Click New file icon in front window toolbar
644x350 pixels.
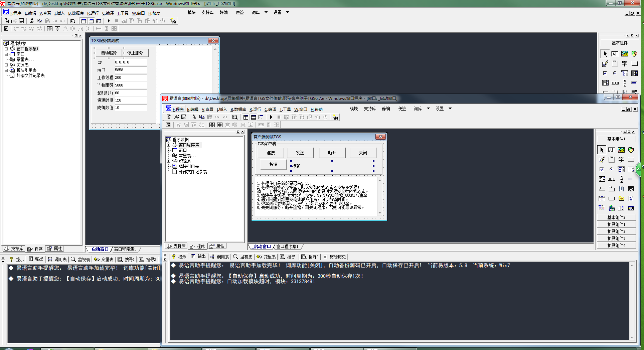(169, 117)
